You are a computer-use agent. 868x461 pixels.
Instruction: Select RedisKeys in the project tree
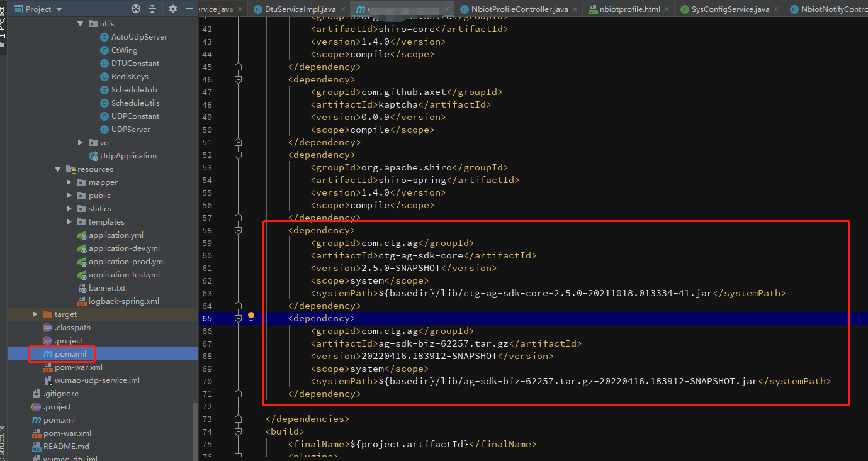coord(130,77)
